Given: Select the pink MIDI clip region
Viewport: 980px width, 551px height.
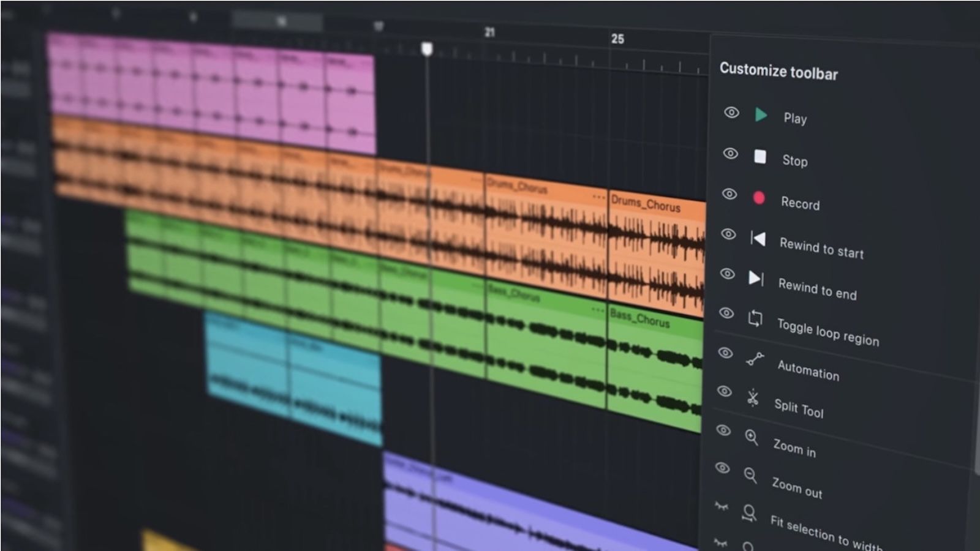Looking at the screenshot, I should tap(211, 92).
